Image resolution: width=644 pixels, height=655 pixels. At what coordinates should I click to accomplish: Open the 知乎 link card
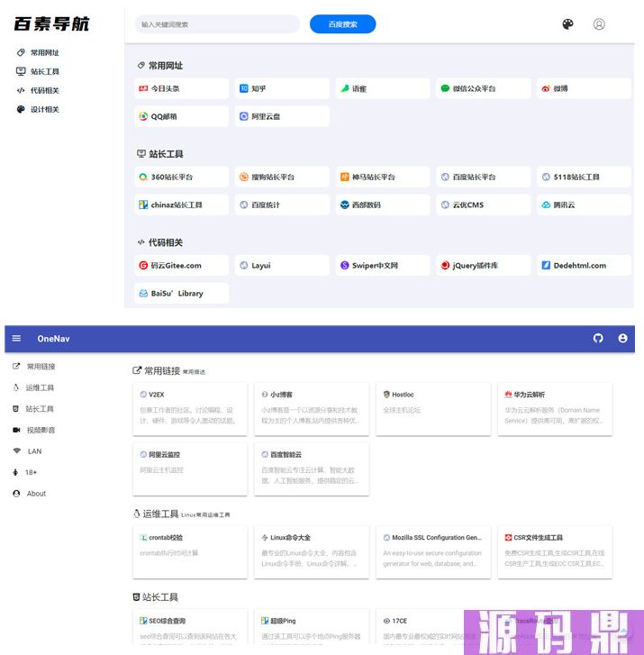tap(282, 88)
